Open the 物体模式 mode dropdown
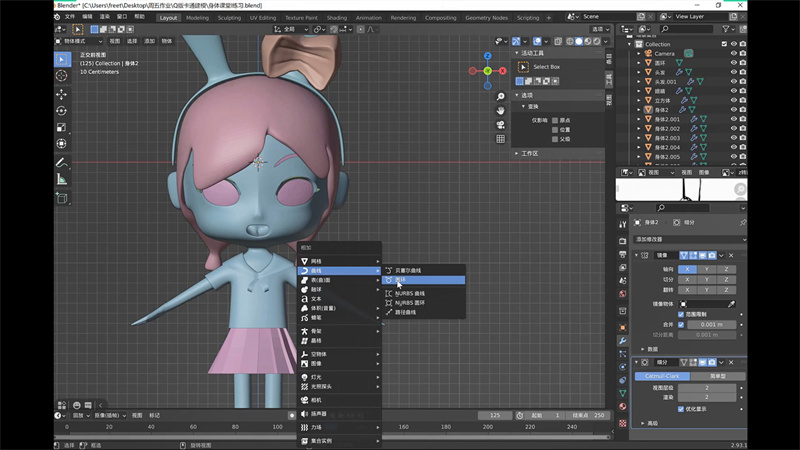 79,41
